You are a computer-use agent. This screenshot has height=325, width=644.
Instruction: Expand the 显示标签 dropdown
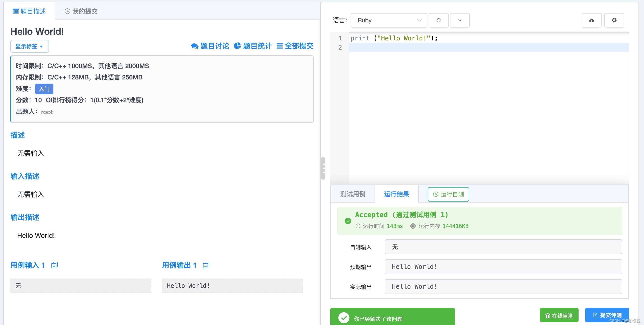pos(30,46)
